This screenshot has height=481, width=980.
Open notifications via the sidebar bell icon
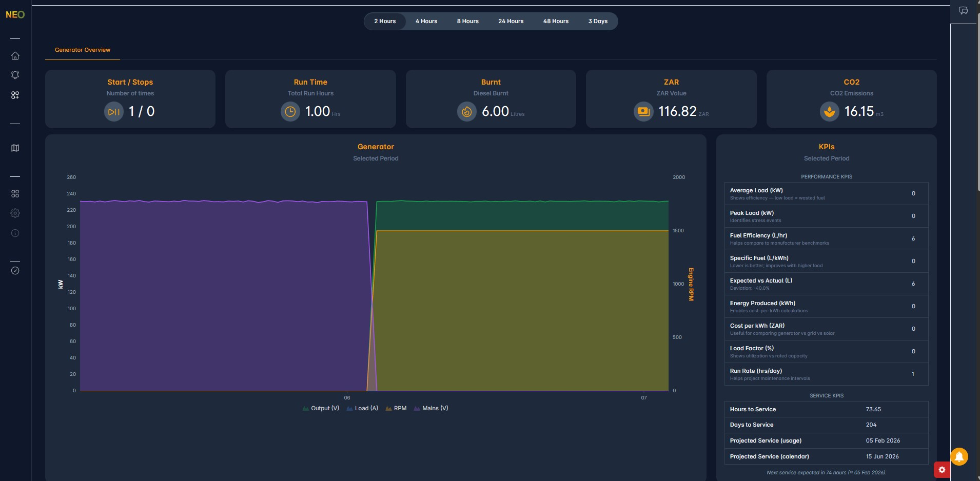tap(15, 75)
